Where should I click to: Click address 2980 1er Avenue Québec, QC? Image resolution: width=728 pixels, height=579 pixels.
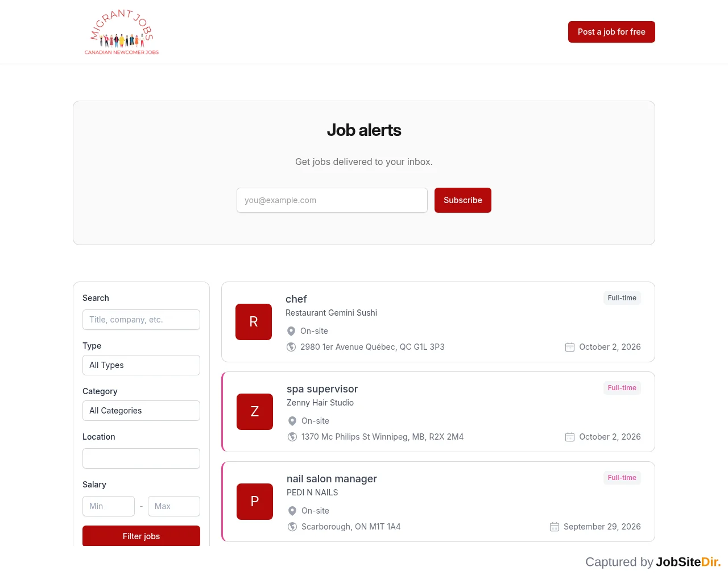[373, 347]
